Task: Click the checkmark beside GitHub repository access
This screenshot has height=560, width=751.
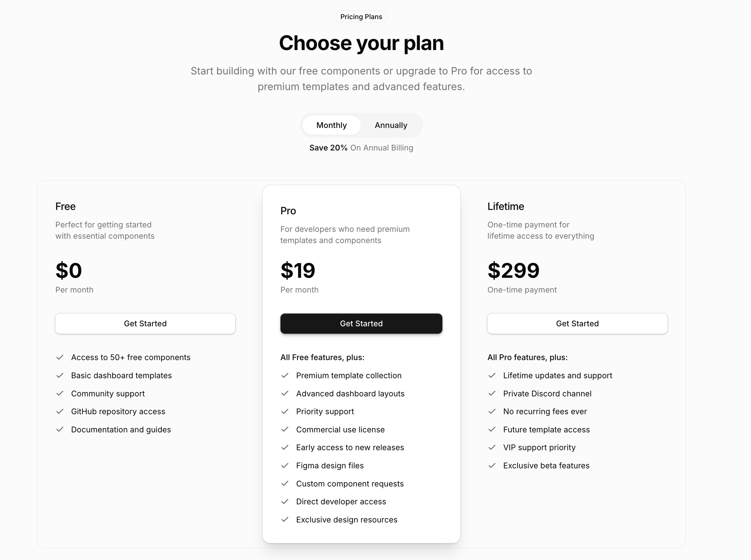Action: pyautogui.click(x=60, y=411)
